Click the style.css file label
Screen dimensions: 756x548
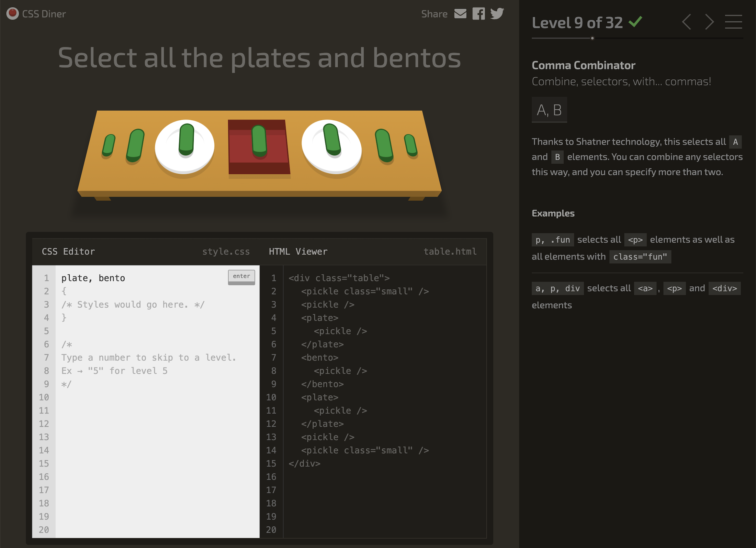pos(226,251)
